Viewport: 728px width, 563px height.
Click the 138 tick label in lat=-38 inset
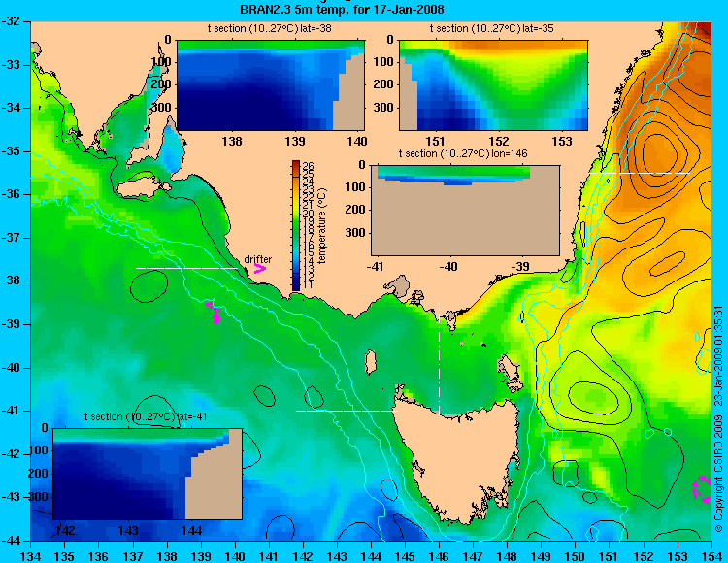(x=232, y=141)
